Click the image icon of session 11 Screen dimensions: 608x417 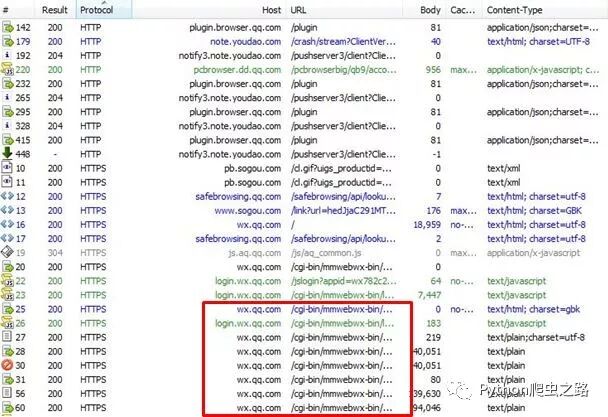(x=7, y=182)
